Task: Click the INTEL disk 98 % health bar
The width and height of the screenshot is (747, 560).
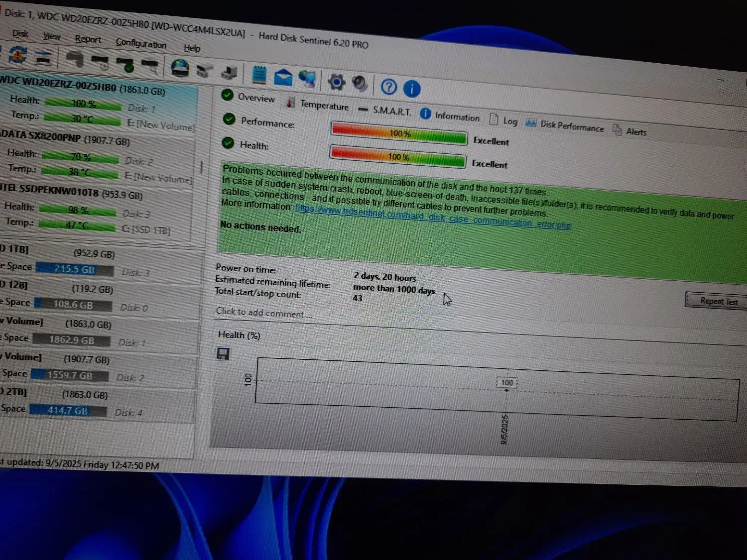Action: point(78,210)
